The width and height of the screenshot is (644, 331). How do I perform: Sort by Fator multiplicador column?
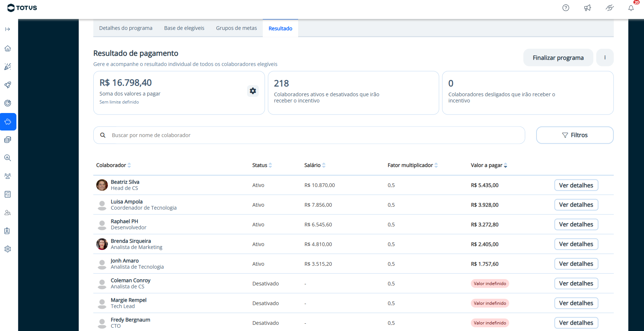436,165
